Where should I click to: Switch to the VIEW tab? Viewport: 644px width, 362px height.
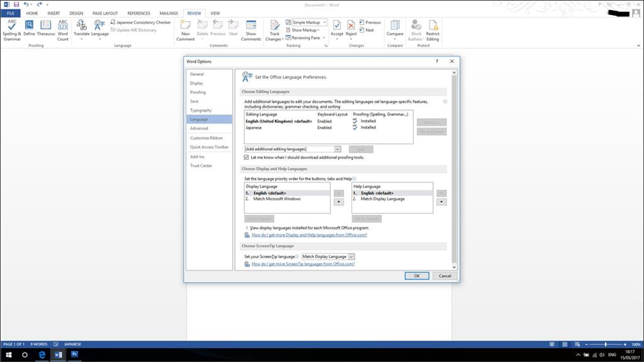215,13
